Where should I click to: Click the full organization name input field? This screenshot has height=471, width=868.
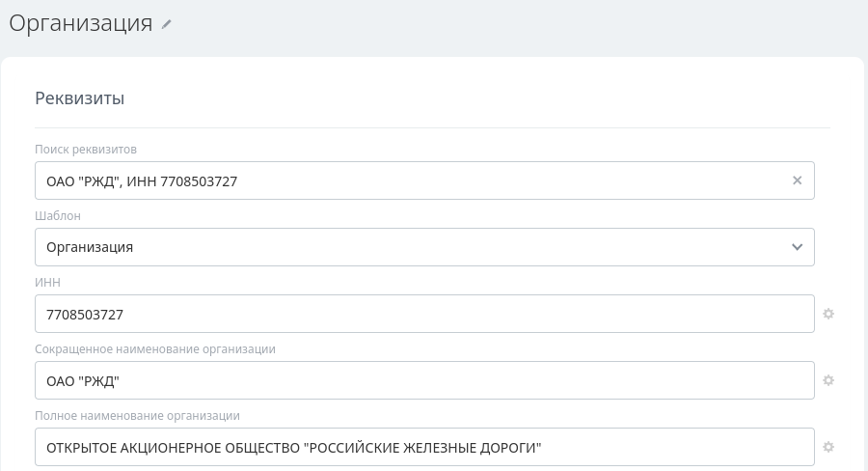pyautogui.click(x=424, y=447)
